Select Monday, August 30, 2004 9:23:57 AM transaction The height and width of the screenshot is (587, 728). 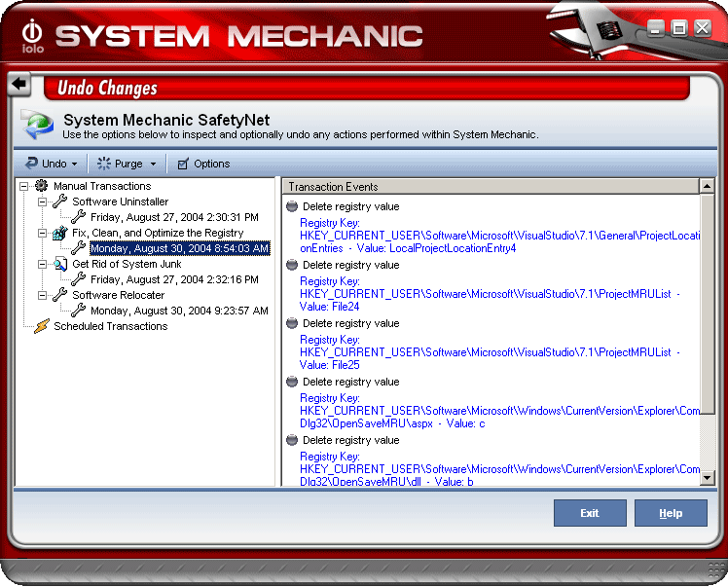179,311
